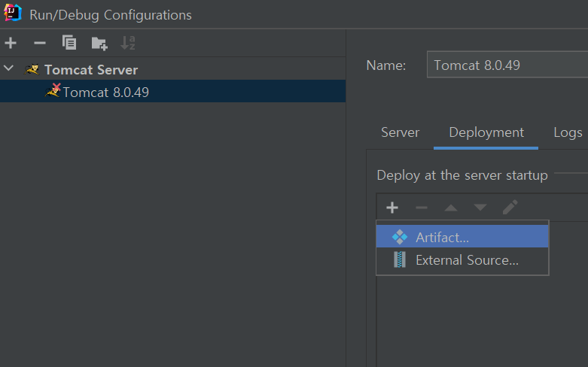Click the error-marked Tomcat 8.0.49 icon
Viewport: 588px width, 367px height.
(53, 90)
